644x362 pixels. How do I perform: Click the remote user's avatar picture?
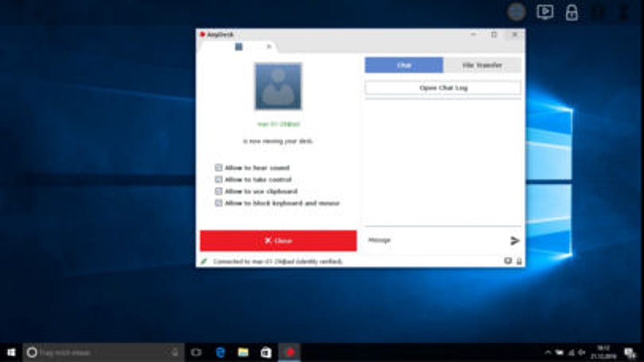(x=278, y=86)
